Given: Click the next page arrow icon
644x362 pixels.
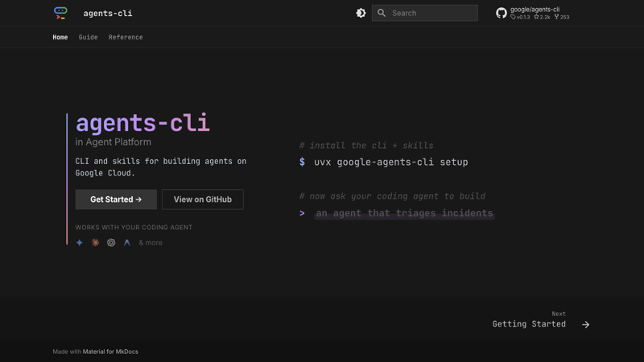Looking at the screenshot, I should click(x=586, y=325).
